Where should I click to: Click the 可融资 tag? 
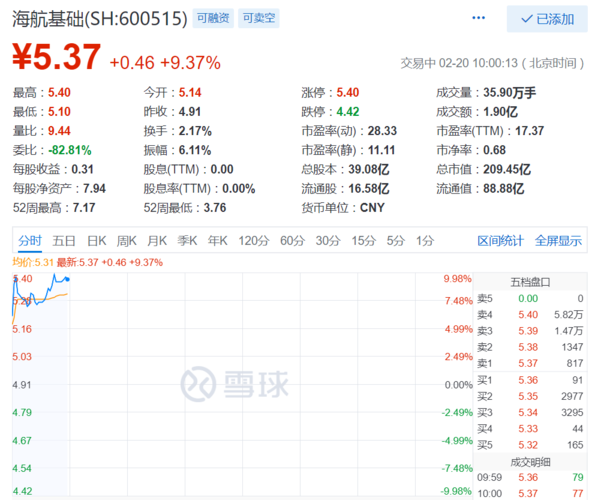tap(213, 18)
